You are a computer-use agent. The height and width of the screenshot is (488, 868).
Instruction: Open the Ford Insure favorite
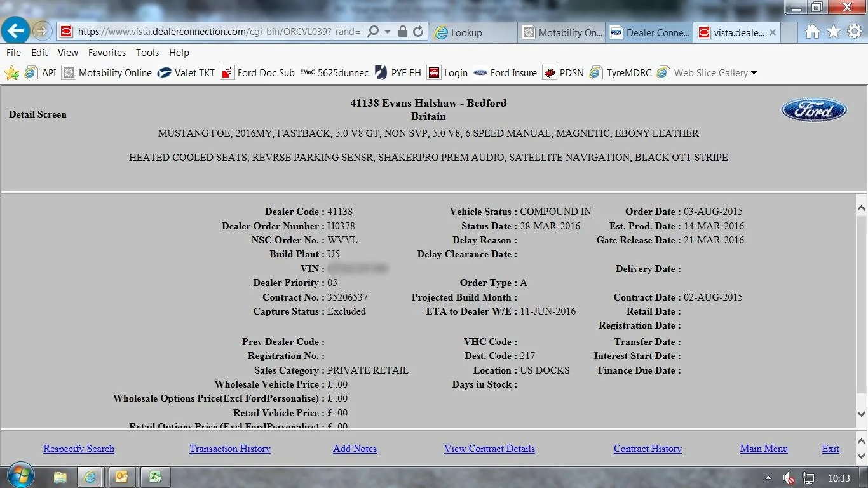pyautogui.click(x=505, y=73)
